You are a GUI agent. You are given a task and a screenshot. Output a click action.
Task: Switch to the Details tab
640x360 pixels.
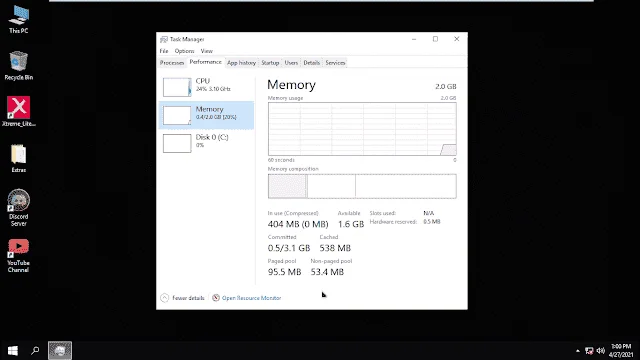[311, 63]
